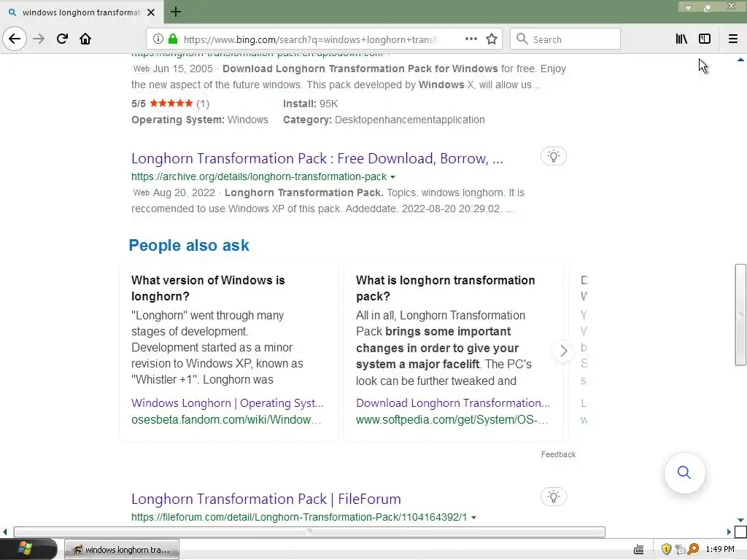Click the fileforum.com detail URL text

click(x=298, y=517)
